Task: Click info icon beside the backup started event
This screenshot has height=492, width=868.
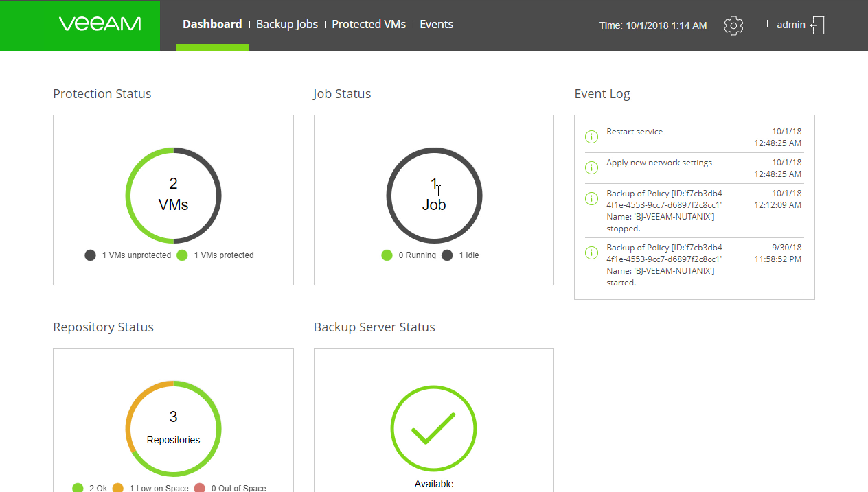Action: click(x=591, y=253)
